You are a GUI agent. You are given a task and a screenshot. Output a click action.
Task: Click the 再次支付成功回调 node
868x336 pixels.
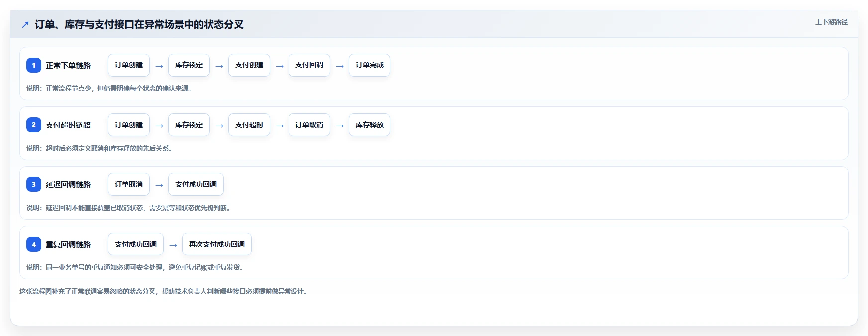[217, 244]
